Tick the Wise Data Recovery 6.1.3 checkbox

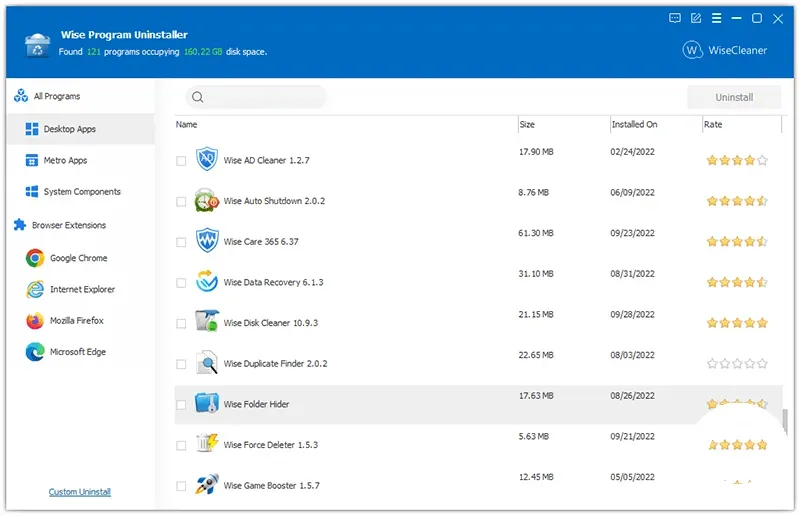tap(181, 283)
